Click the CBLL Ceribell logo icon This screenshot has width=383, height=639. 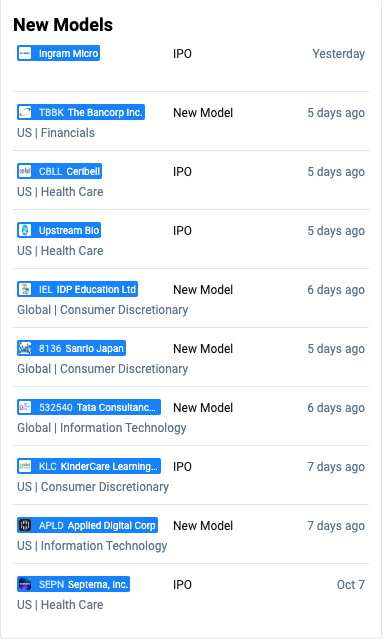tap(25, 172)
